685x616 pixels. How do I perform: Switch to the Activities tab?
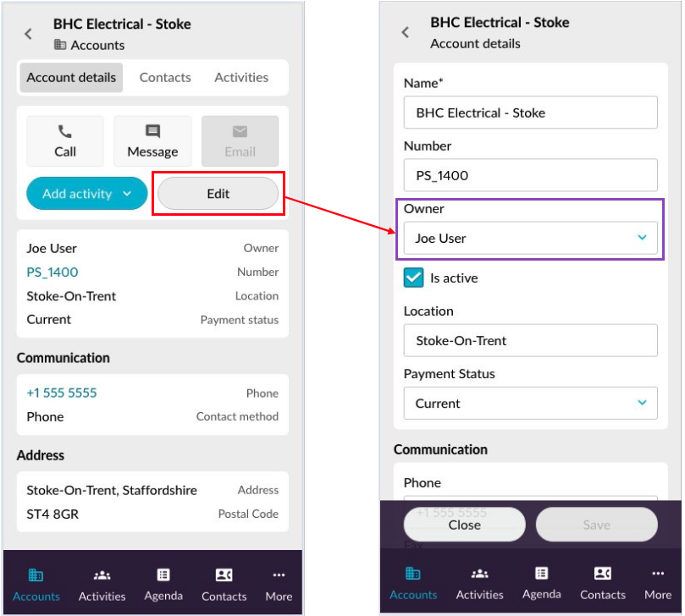tap(241, 77)
